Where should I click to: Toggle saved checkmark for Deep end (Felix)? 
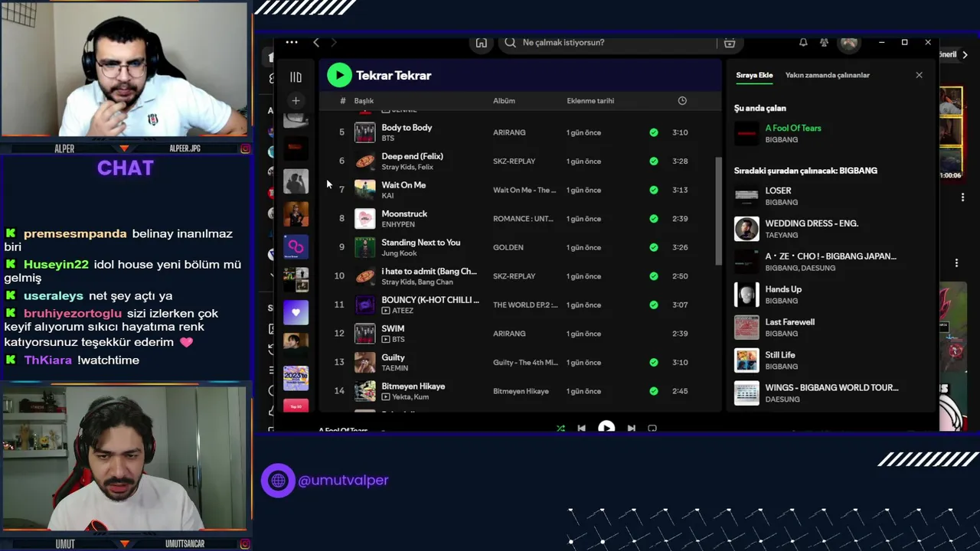coord(653,161)
